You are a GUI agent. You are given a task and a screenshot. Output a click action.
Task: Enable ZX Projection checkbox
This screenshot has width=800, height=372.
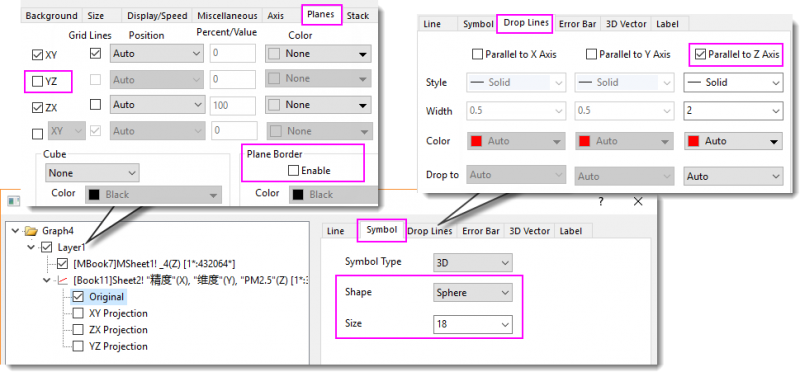tap(79, 330)
